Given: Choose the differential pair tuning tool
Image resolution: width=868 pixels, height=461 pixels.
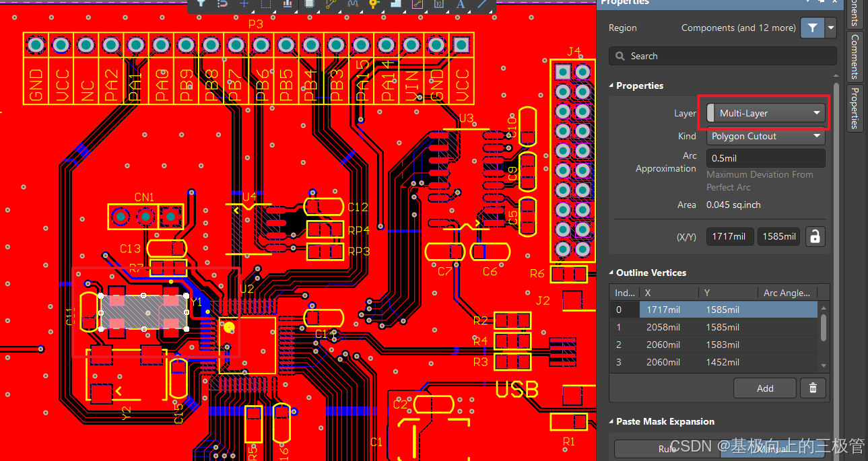Looking at the screenshot, I should pos(352,3).
